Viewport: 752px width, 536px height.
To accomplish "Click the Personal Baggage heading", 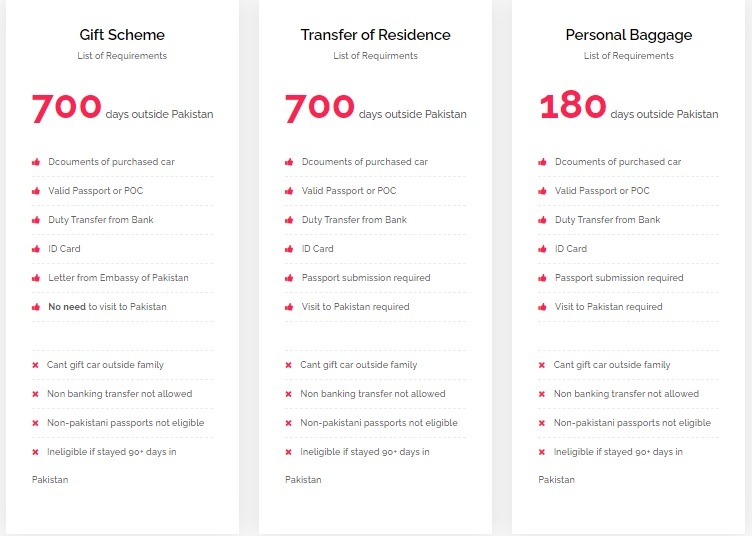I will tap(629, 35).
